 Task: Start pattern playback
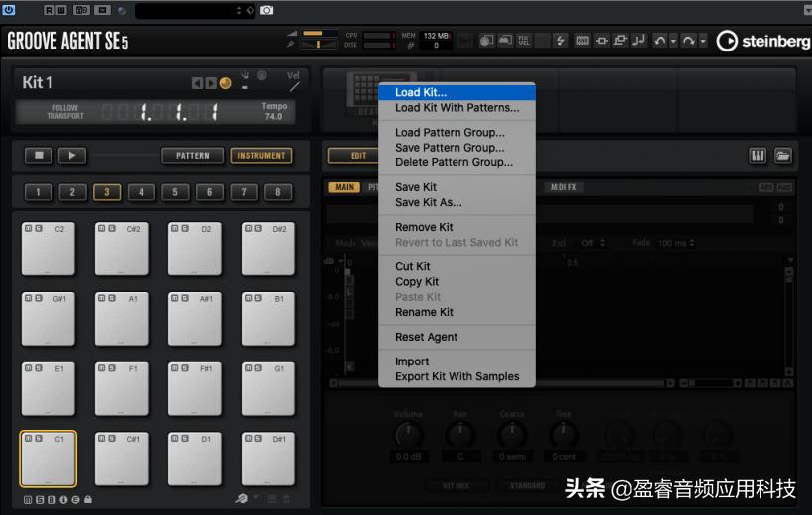(x=72, y=155)
